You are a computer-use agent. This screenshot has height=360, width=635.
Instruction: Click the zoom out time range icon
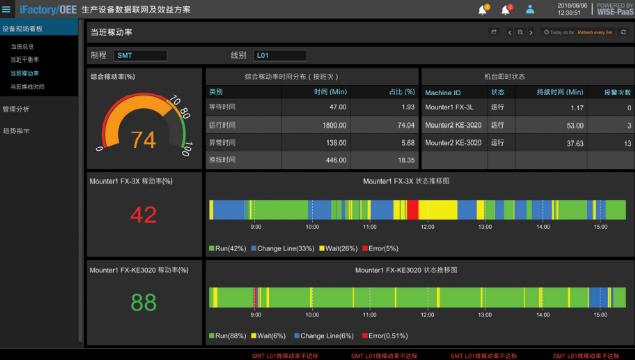(520, 32)
